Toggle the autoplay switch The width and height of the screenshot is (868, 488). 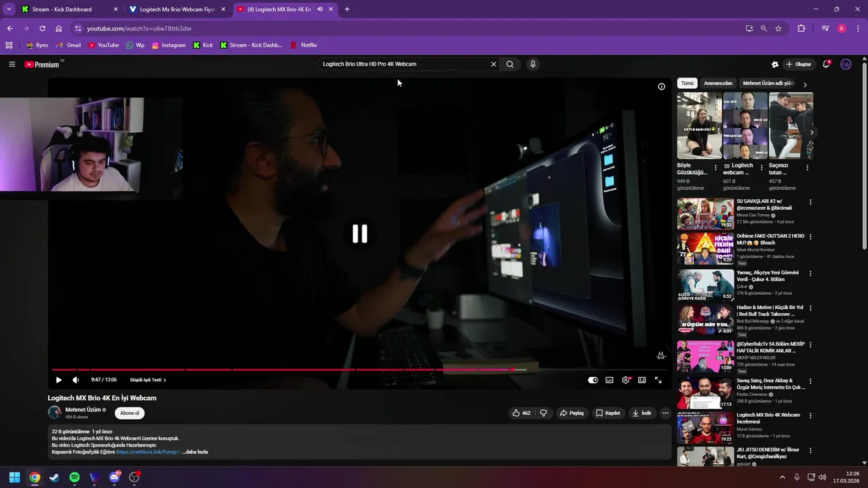click(x=593, y=380)
